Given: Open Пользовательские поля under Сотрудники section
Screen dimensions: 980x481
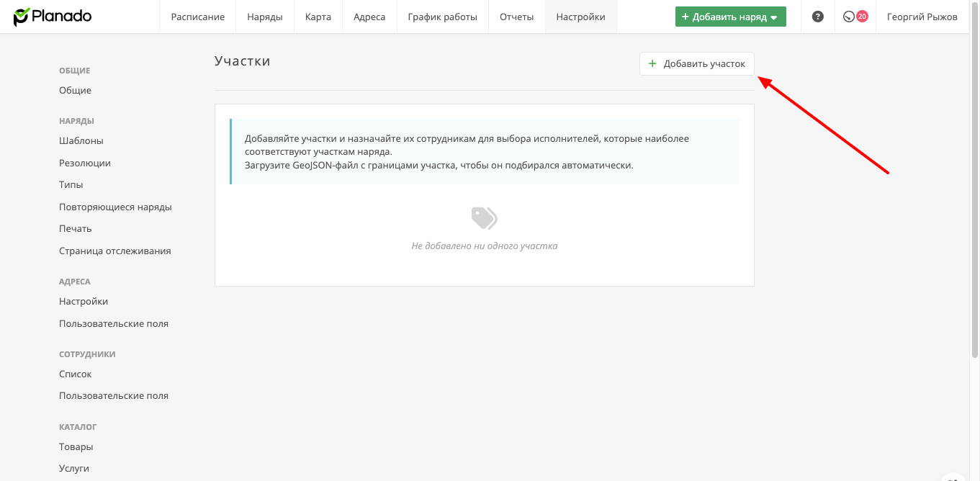Looking at the screenshot, I should coord(114,396).
